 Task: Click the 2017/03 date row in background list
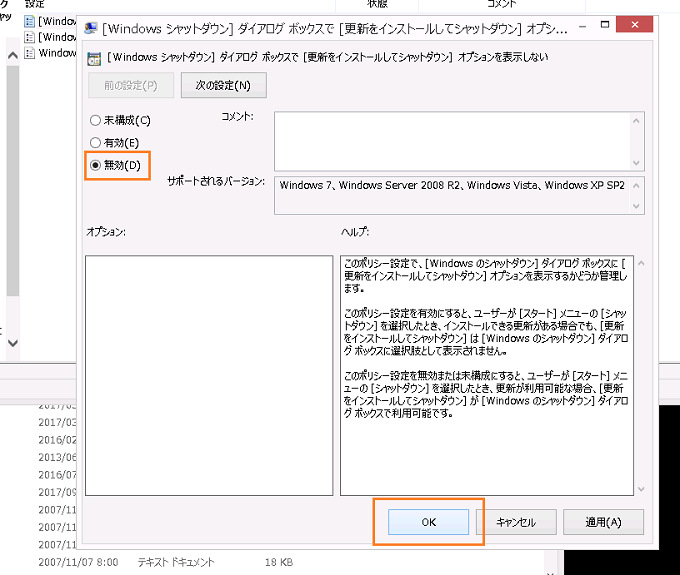57,422
